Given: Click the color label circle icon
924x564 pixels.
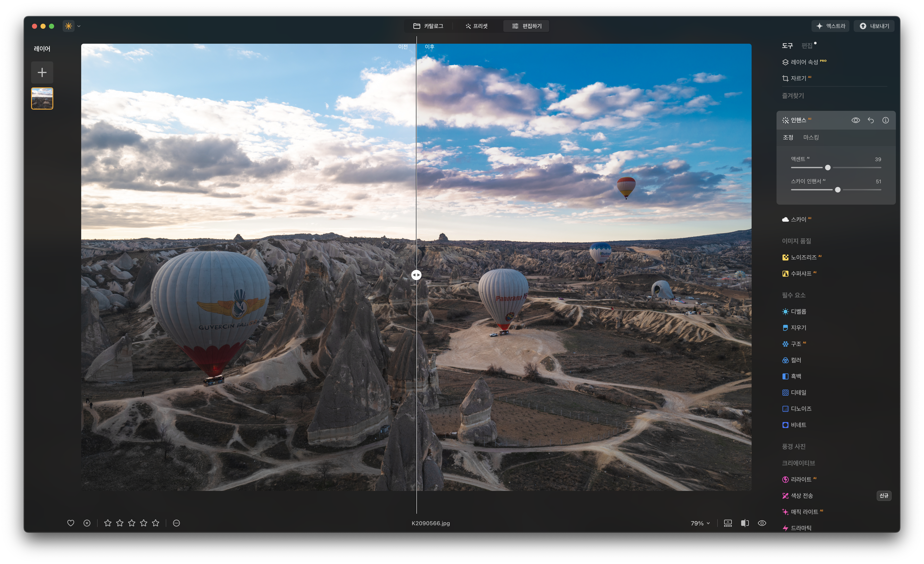Looking at the screenshot, I should [x=176, y=523].
